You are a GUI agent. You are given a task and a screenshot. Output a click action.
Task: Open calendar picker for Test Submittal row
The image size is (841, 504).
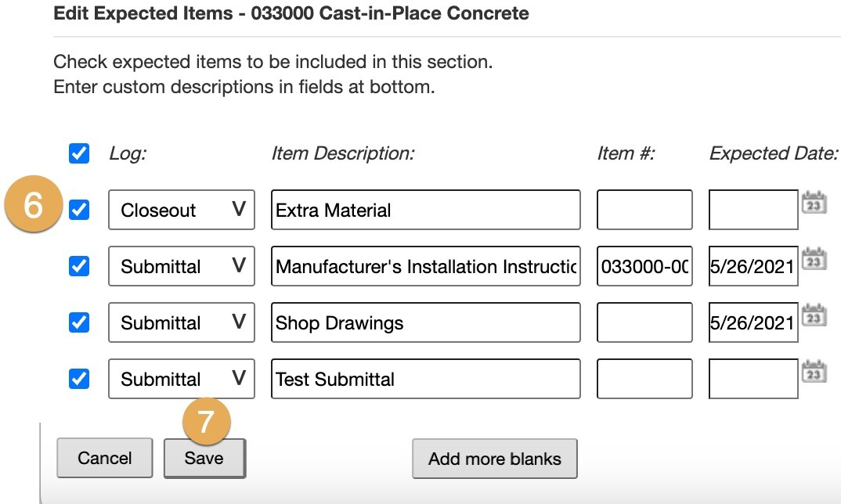pos(814,372)
